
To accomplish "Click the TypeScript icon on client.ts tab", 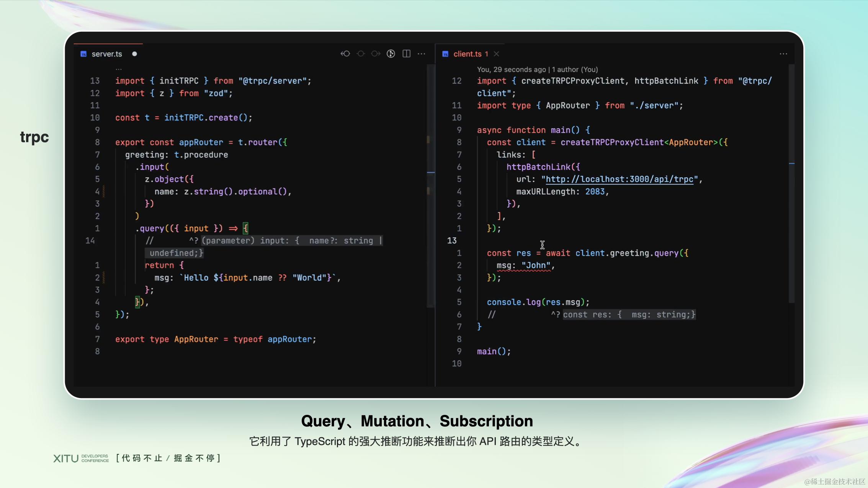I will tap(445, 54).
